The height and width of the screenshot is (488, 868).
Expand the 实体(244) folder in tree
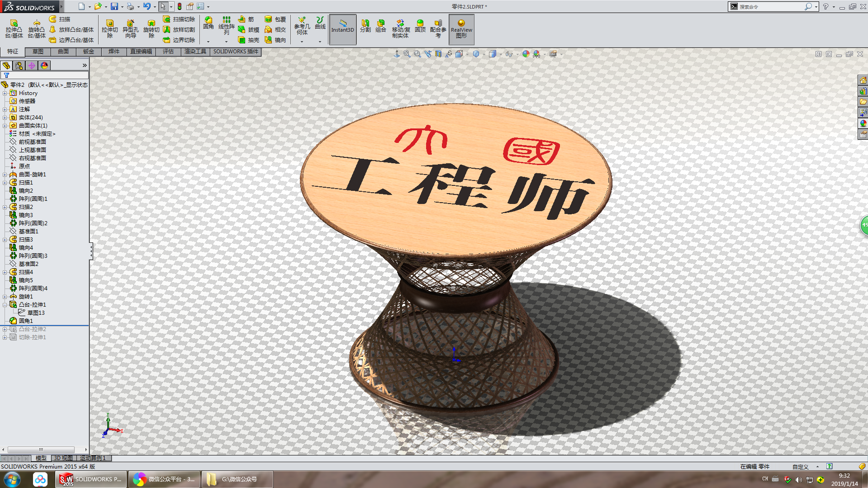pos(5,118)
